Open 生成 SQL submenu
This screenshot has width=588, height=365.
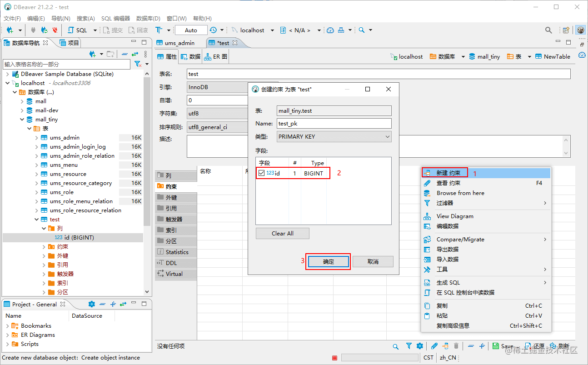(486, 282)
